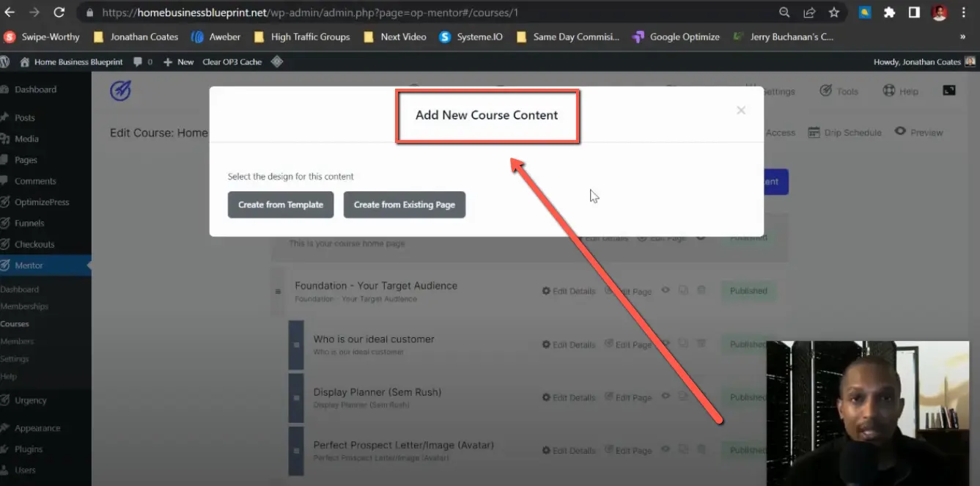Open Chrome's three-dot menu
980x486 pixels.
(965, 12)
